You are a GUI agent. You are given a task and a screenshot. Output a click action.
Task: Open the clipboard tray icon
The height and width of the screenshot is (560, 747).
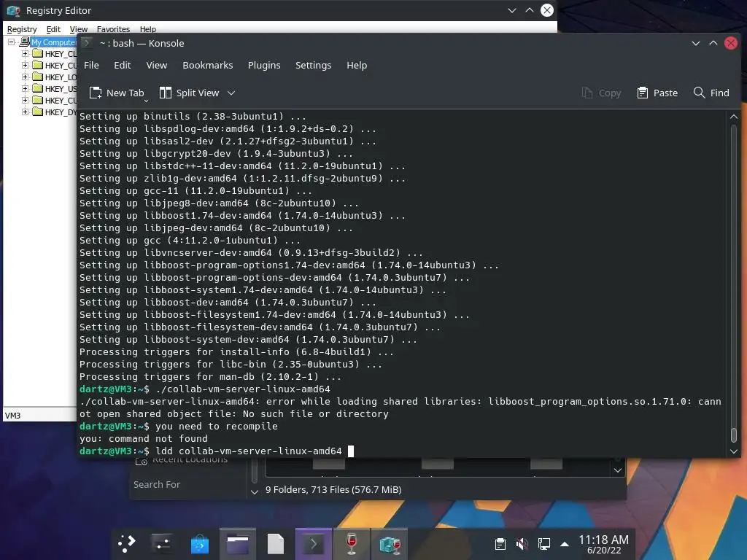click(500, 544)
